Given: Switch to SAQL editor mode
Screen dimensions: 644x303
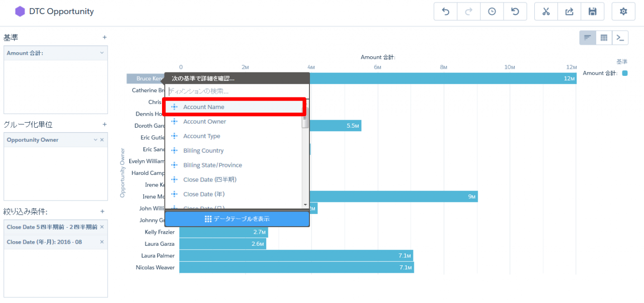Looking at the screenshot, I should click(620, 38).
